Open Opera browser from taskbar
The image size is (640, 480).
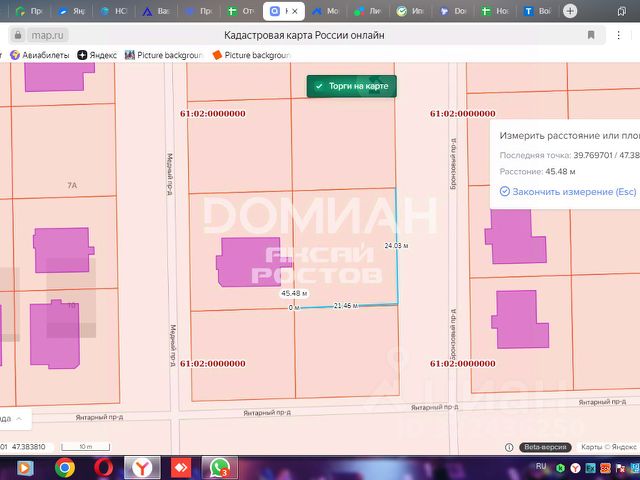pyautogui.click(x=104, y=468)
